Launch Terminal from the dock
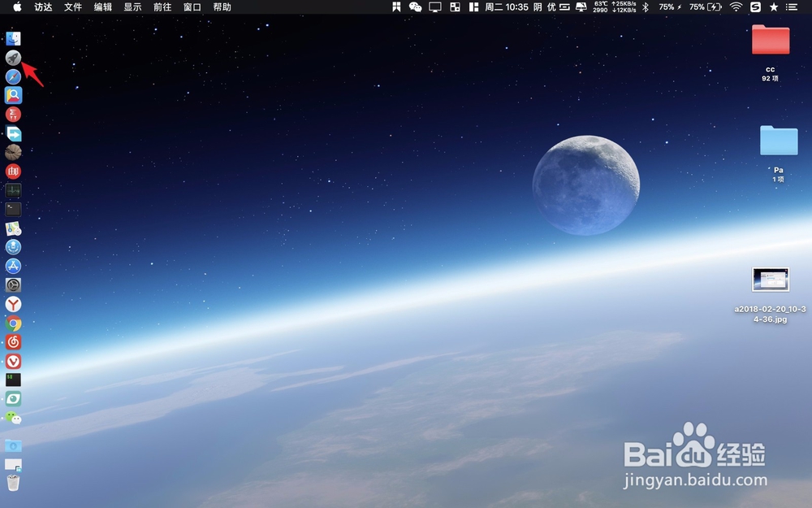 pos(13,209)
